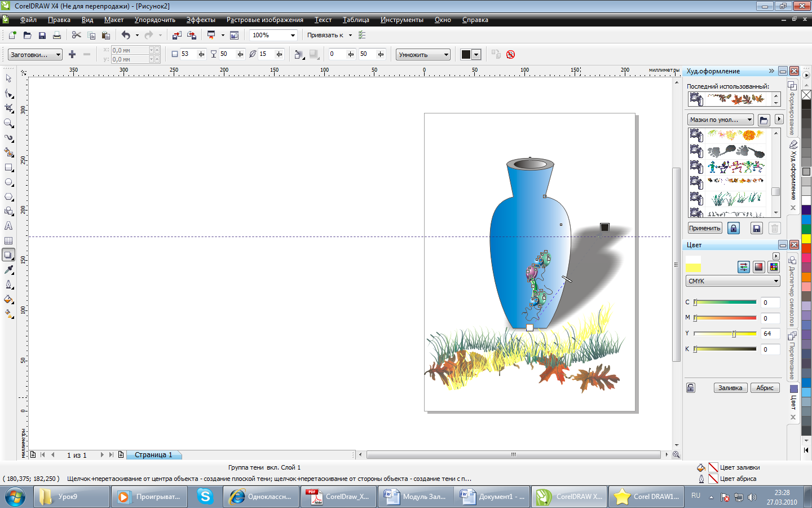Click the Cut scissors icon
Screen dimensions: 812x508
click(x=77, y=35)
